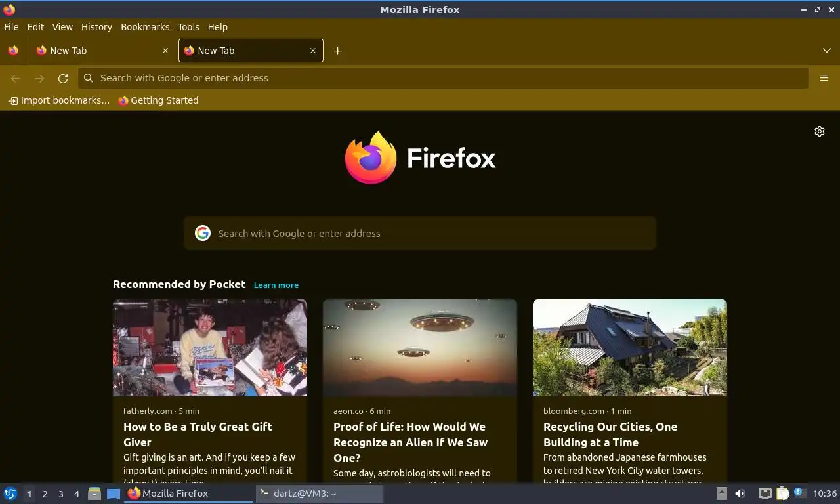The image size is (840, 504).
Task: Go back one page
Action: pyautogui.click(x=16, y=78)
